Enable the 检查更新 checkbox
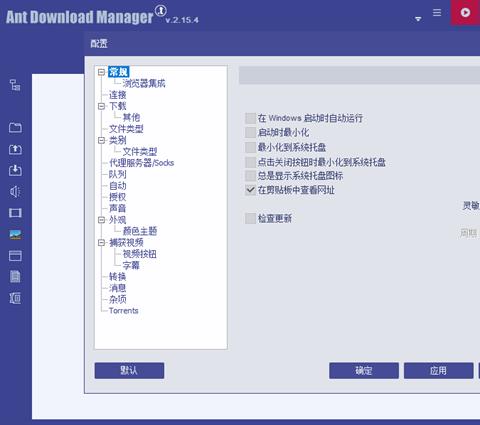 coord(250,219)
